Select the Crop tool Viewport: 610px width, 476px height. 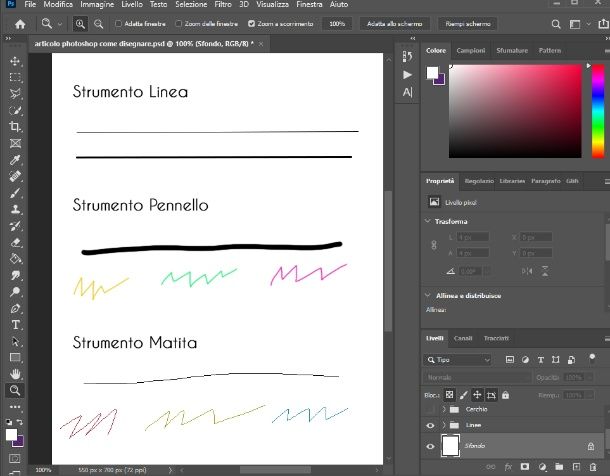[16, 127]
